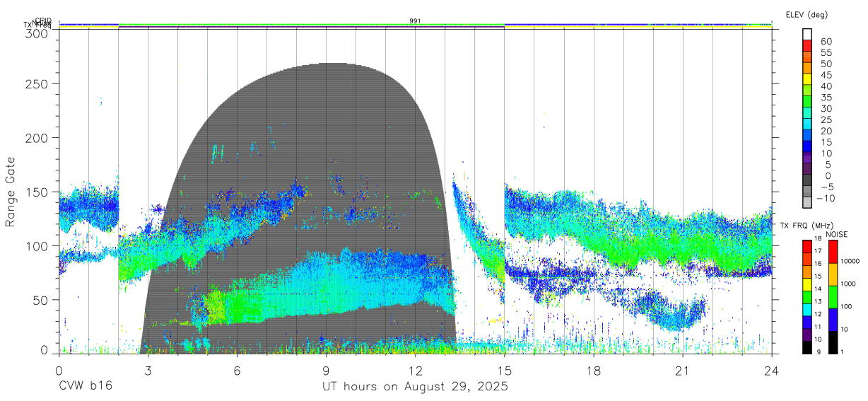Select the 30 label on the ELEV scale
The width and height of the screenshot is (868, 401).
click(x=826, y=109)
